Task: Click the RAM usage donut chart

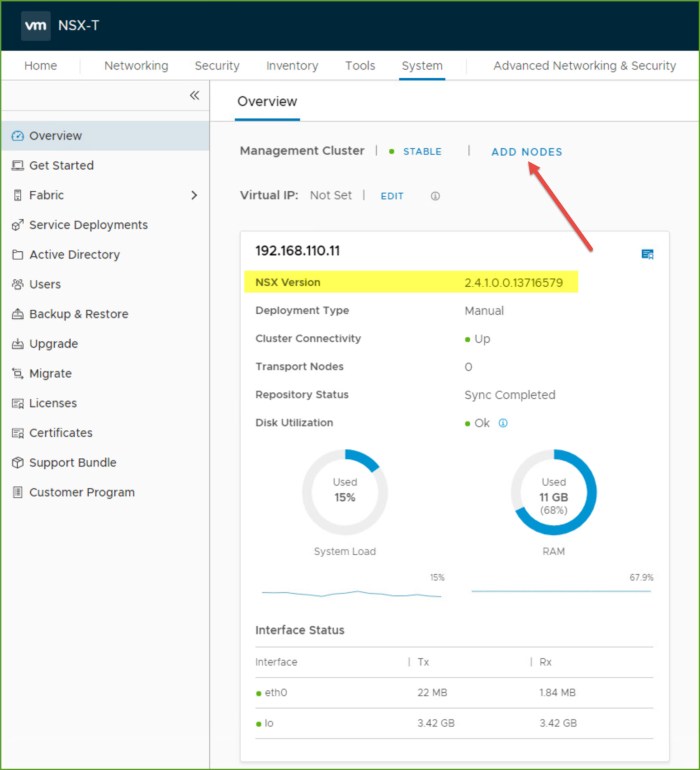Action: click(553, 491)
